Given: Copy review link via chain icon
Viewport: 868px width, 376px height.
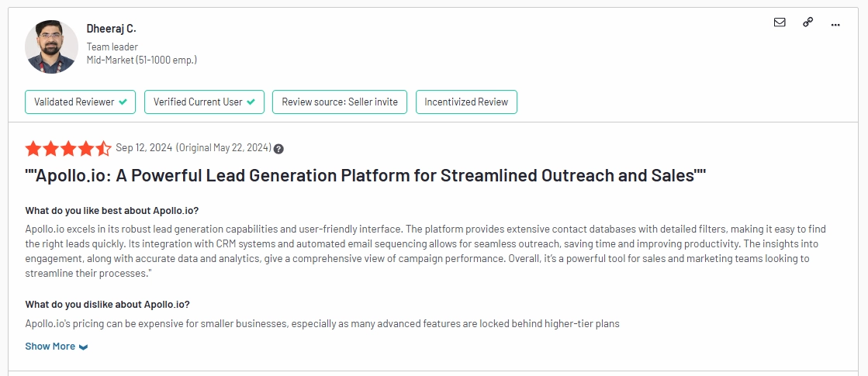Looking at the screenshot, I should pyautogui.click(x=807, y=22).
